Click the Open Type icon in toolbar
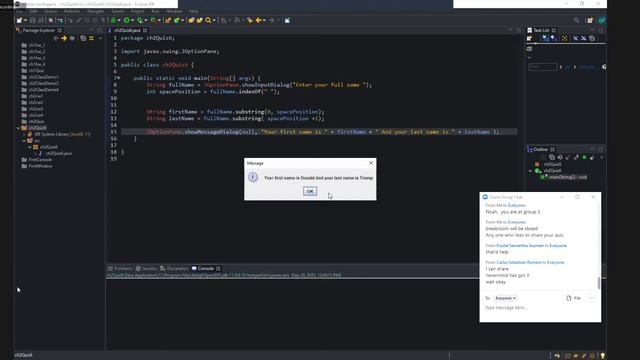Screen dimensions: 640x360 tap(191, 20)
